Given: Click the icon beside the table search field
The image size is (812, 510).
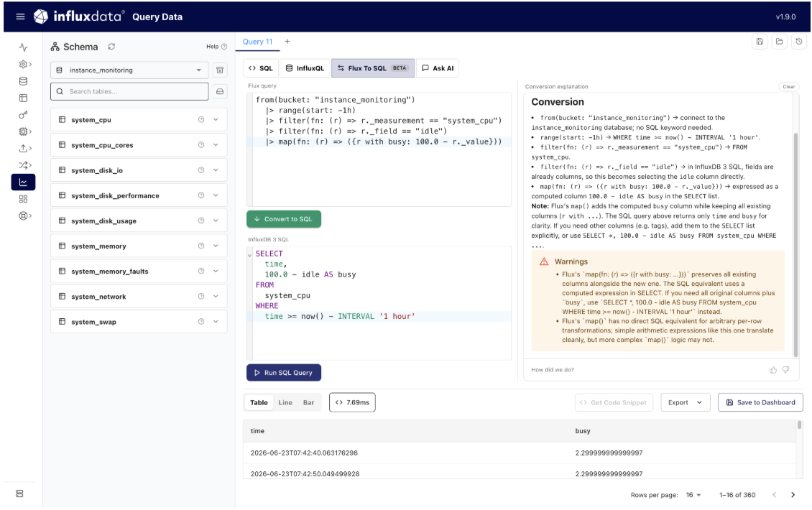Looking at the screenshot, I should [220, 92].
